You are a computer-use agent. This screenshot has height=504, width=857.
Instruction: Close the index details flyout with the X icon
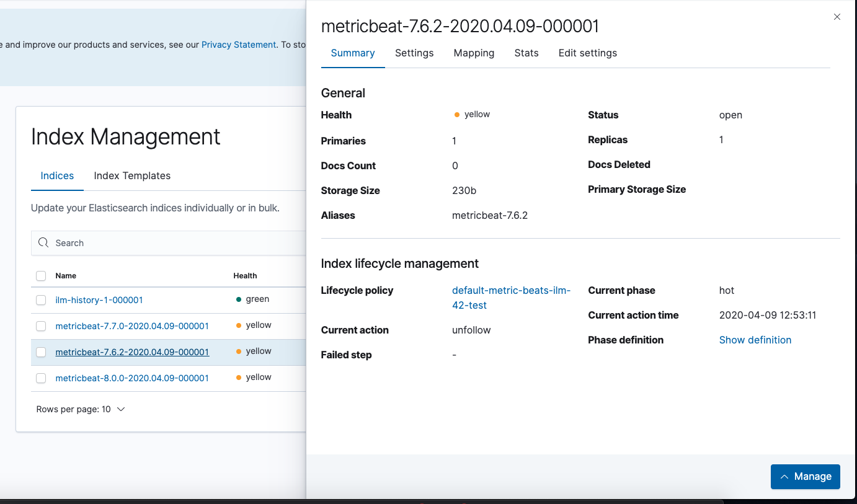click(x=837, y=17)
